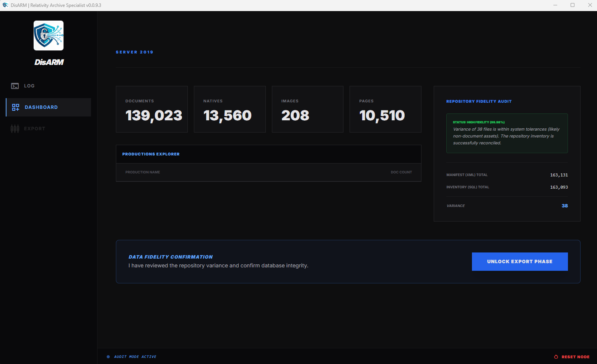Image resolution: width=597 pixels, height=364 pixels.
Task: Click the Reset Node power icon
Action: (x=556, y=357)
